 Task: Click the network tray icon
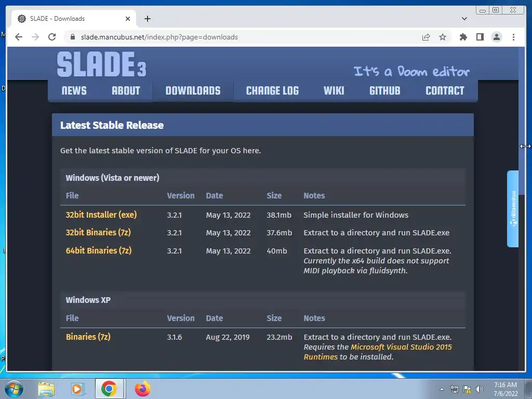[x=454, y=389]
